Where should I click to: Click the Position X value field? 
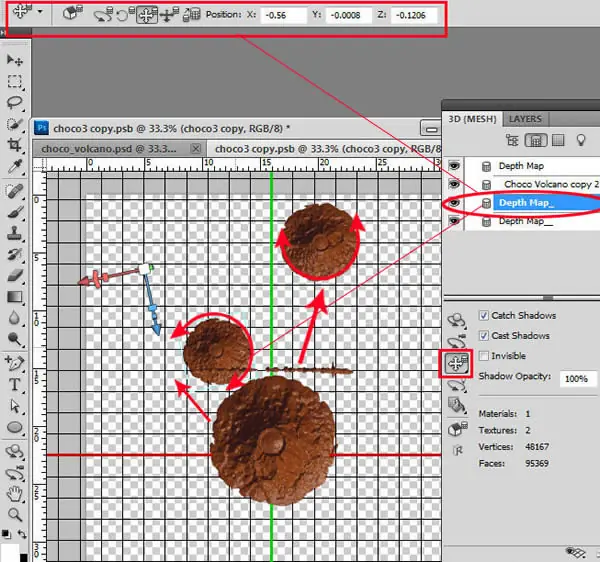283,15
